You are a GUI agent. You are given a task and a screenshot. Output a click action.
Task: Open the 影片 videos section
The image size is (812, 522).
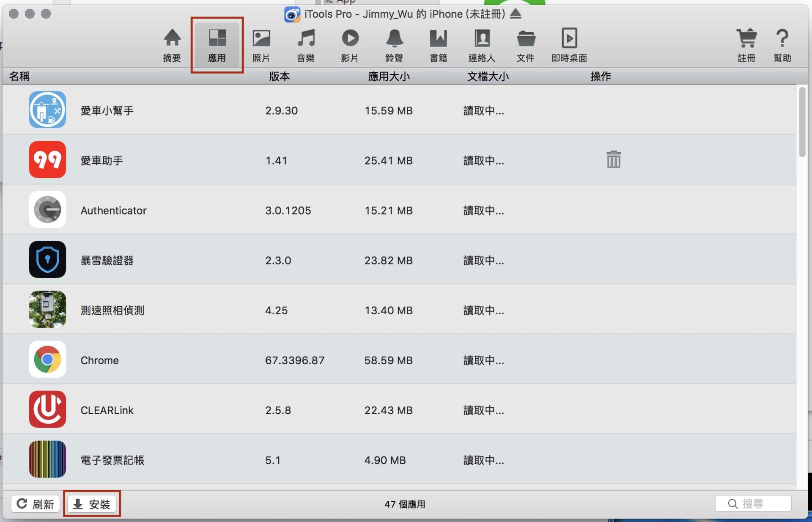(x=350, y=45)
